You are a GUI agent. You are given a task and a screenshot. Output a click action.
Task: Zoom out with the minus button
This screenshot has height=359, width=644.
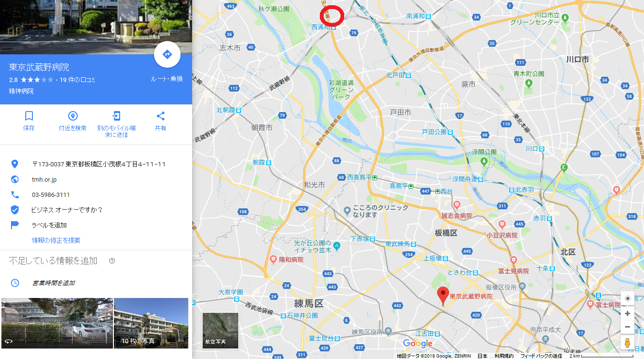[x=627, y=327]
